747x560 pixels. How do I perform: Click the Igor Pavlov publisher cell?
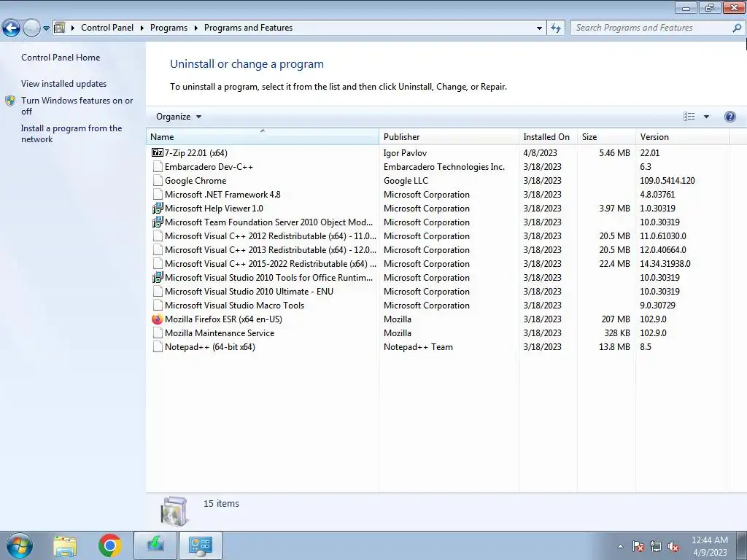click(x=405, y=153)
